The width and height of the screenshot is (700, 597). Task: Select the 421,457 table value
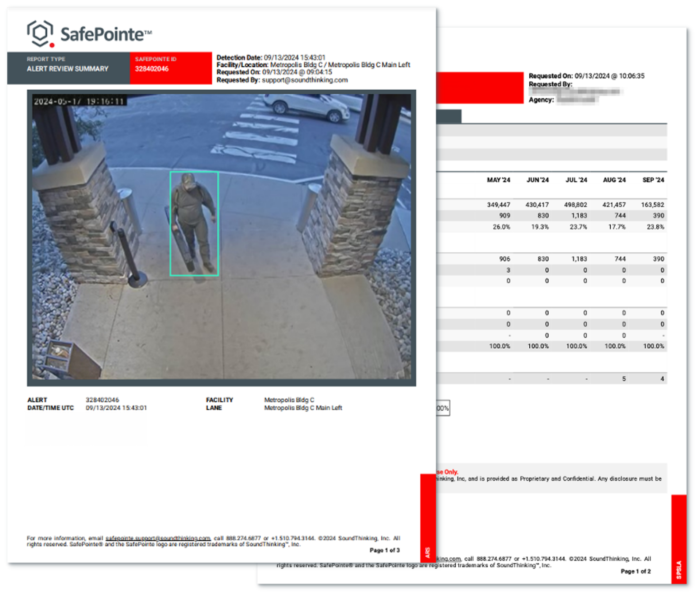pos(614,205)
